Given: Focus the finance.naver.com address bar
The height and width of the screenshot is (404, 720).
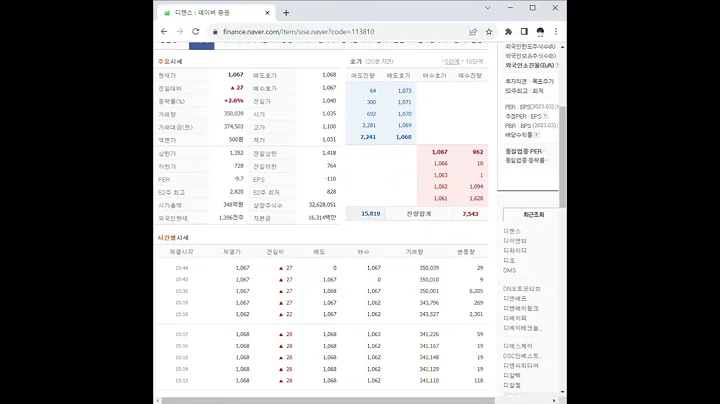Looking at the screenshot, I should (x=298, y=32).
